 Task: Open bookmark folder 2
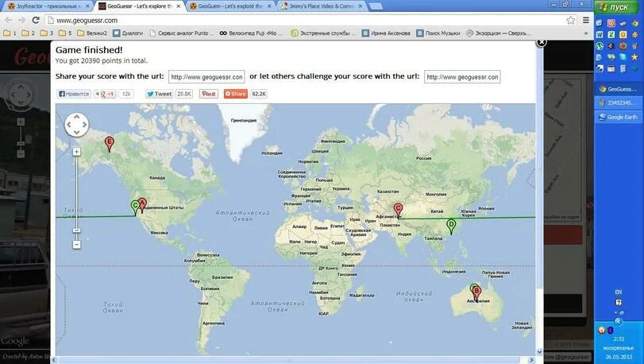(28, 33)
